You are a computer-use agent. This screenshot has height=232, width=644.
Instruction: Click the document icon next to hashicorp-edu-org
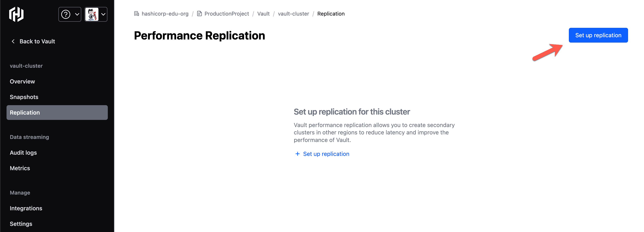point(201,14)
